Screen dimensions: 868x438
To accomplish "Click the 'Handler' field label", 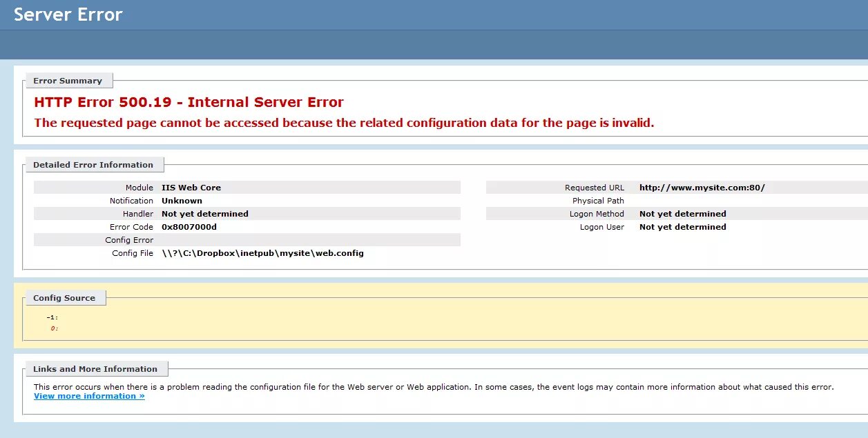I will (x=138, y=214).
